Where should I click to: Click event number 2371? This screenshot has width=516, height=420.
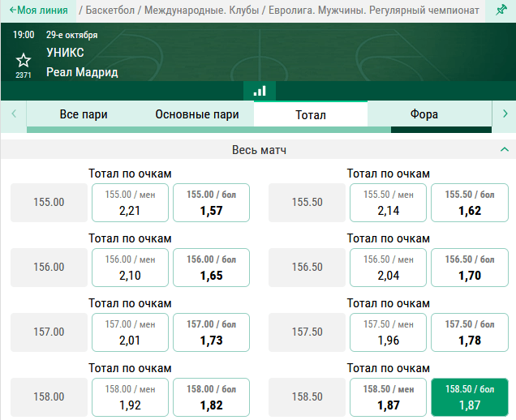24,75
